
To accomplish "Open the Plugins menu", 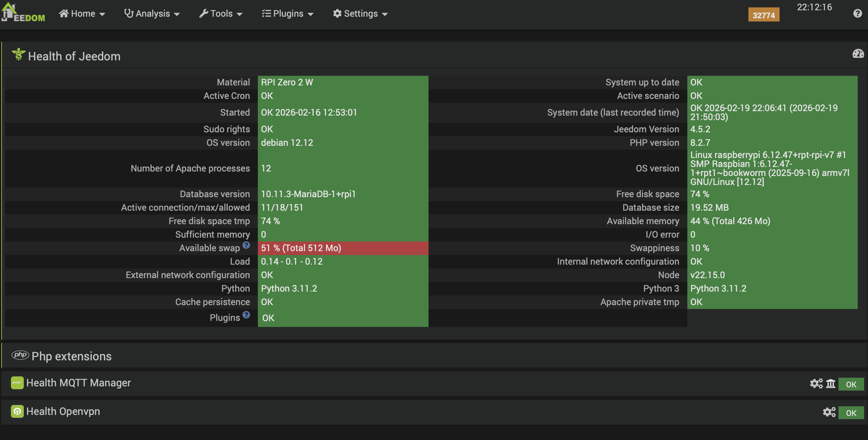I will point(287,13).
